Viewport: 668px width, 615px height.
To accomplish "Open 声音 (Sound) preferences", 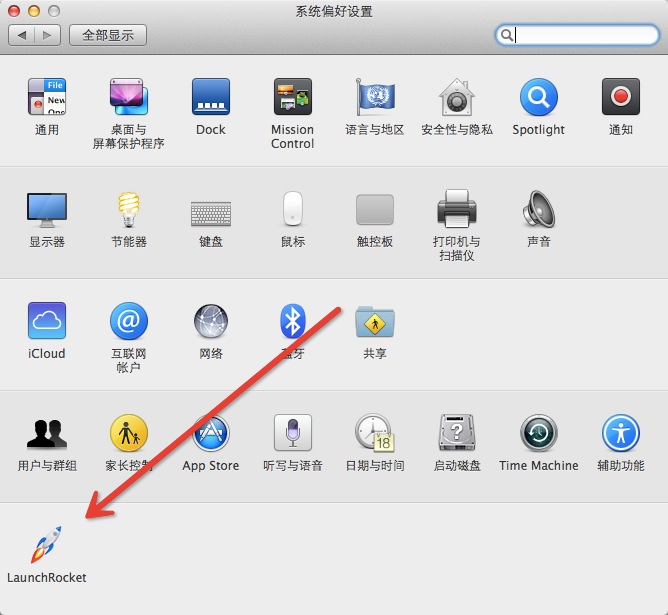I will click(x=538, y=210).
